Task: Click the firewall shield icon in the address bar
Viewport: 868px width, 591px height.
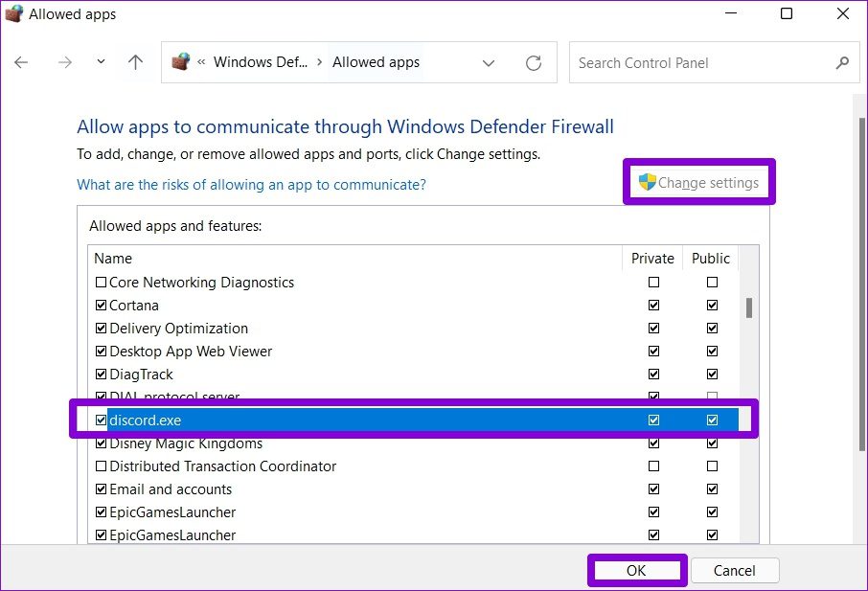Action: pyautogui.click(x=180, y=62)
